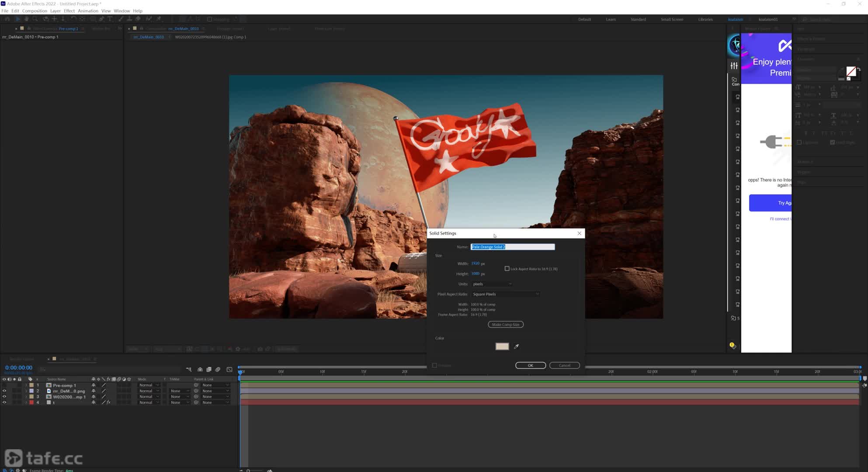The image size is (868, 472).
Task: Toggle the fx switch on layer 4
Action: pyautogui.click(x=108, y=403)
